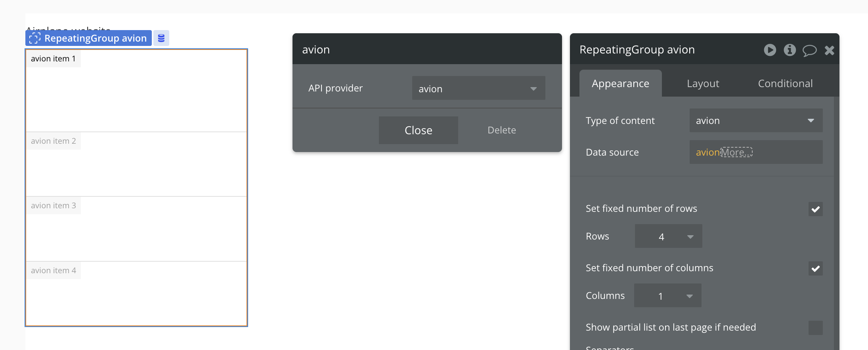Expand the Type of content dropdown

tap(755, 121)
